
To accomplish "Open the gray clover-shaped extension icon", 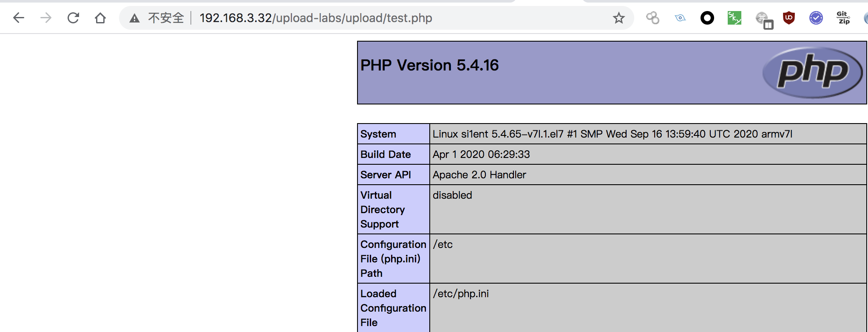I will tap(652, 18).
